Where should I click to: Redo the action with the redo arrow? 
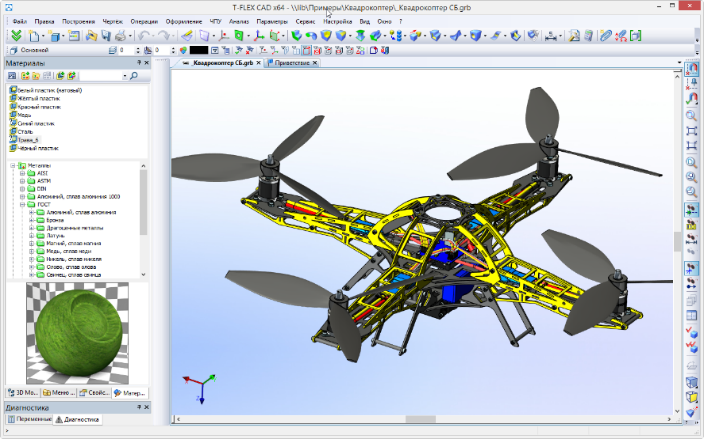click(164, 35)
